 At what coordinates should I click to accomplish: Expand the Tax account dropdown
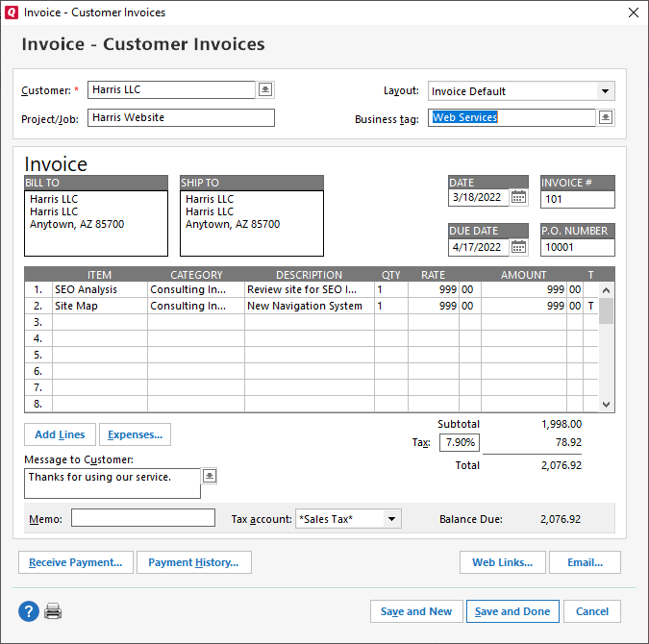point(391,519)
